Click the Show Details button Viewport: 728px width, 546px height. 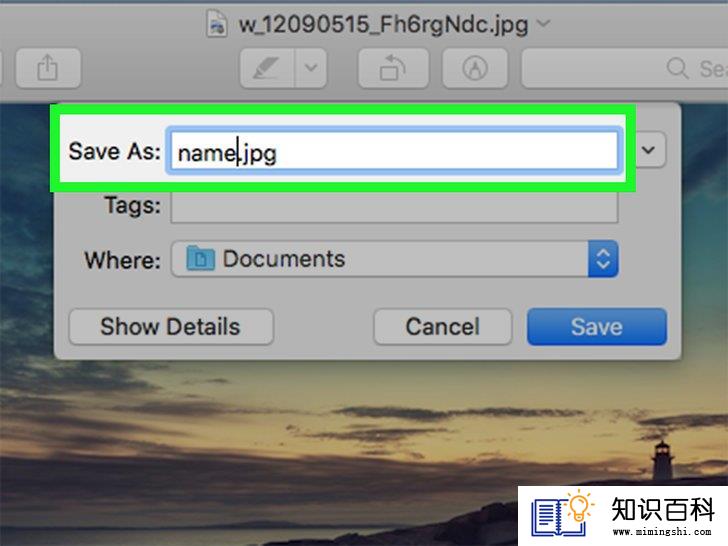tap(171, 326)
